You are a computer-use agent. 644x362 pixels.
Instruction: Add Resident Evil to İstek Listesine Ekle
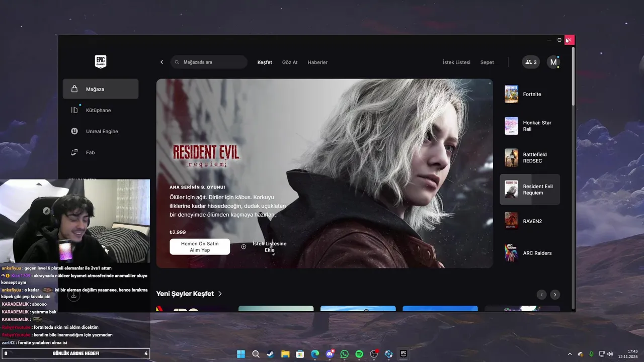click(x=264, y=247)
